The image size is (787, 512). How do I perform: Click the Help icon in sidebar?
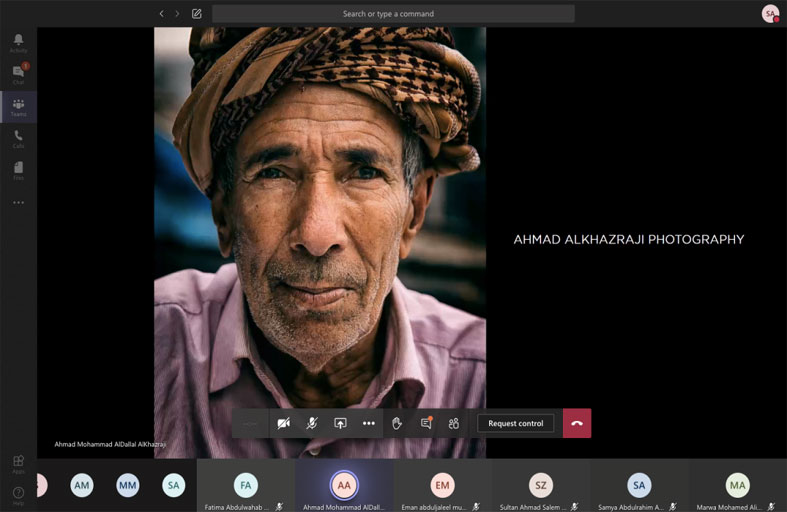(x=18, y=495)
